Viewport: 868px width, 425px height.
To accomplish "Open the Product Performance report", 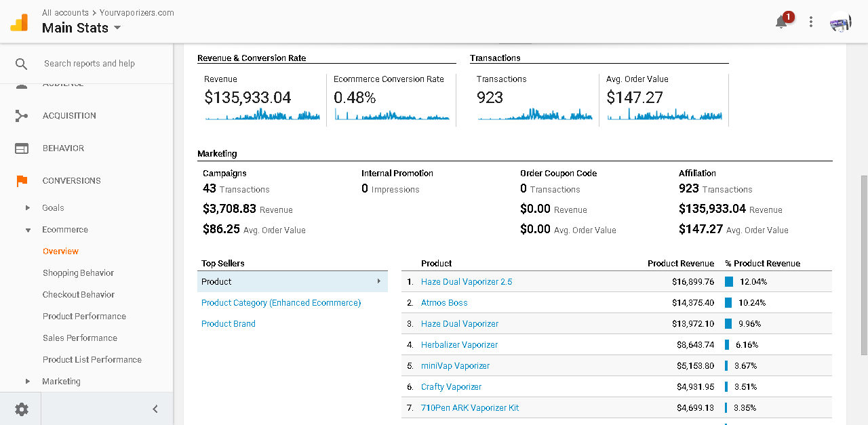I will 84,317.
